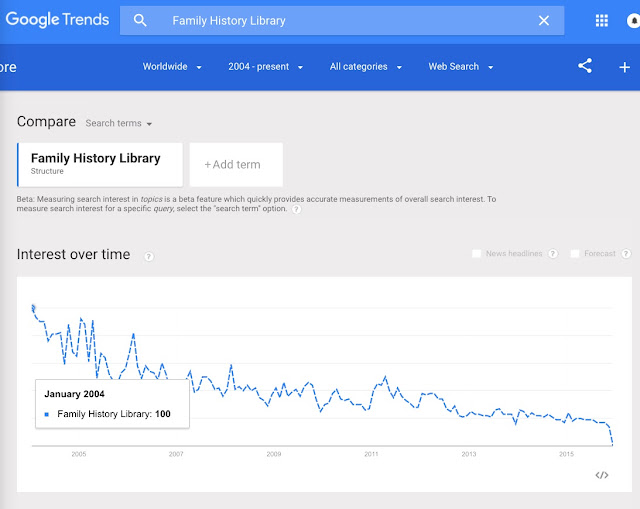Click the 2013 label on chart axis
This screenshot has width=640, height=509.
click(x=469, y=454)
